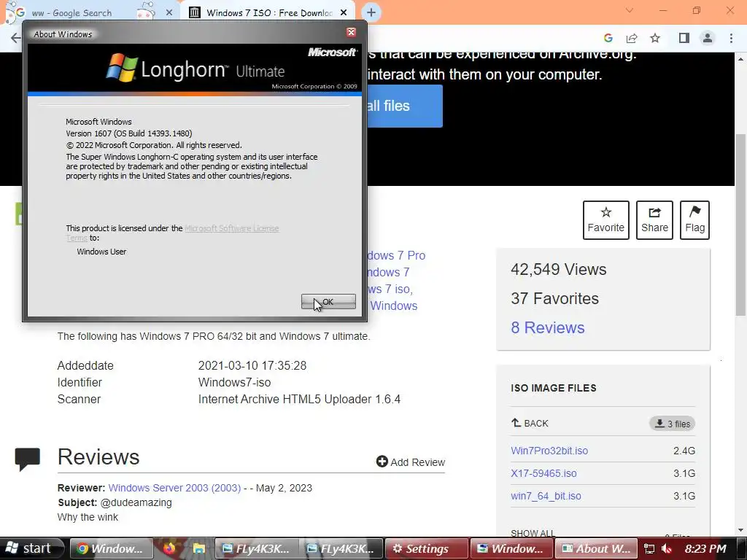The width and height of the screenshot is (747, 560).
Task: Click the Addeddate value 2021-03-10 17:35:28
Action: click(252, 366)
